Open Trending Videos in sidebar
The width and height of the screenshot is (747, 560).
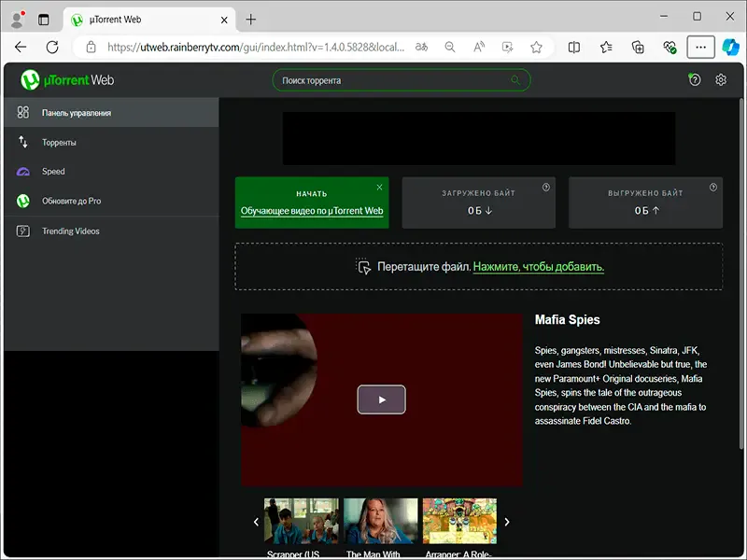[111, 231]
